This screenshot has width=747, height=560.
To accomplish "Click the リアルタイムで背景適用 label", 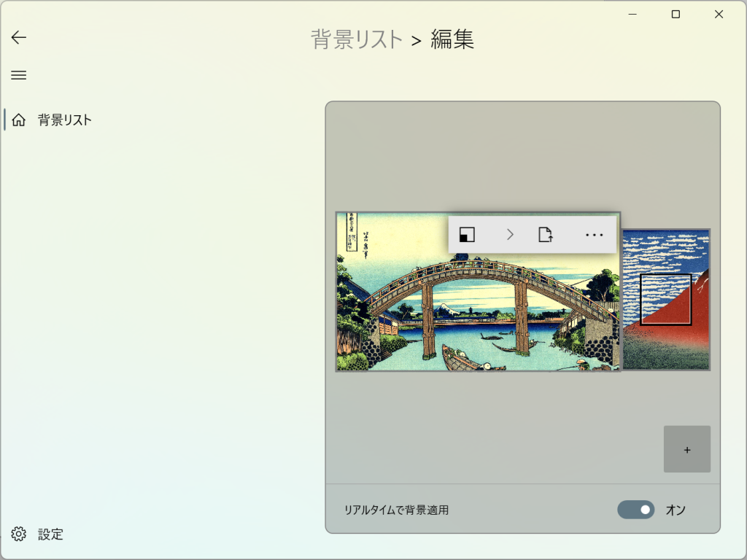I will tap(396, 510).
